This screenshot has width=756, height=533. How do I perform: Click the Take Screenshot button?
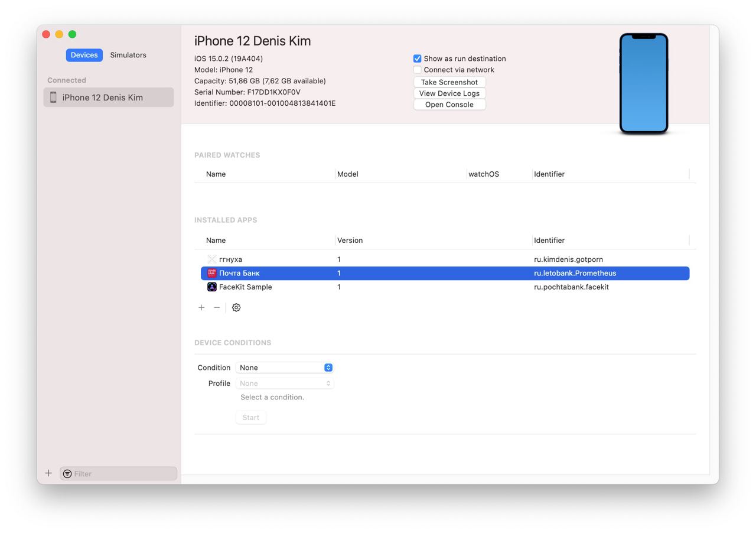(449, 82)
